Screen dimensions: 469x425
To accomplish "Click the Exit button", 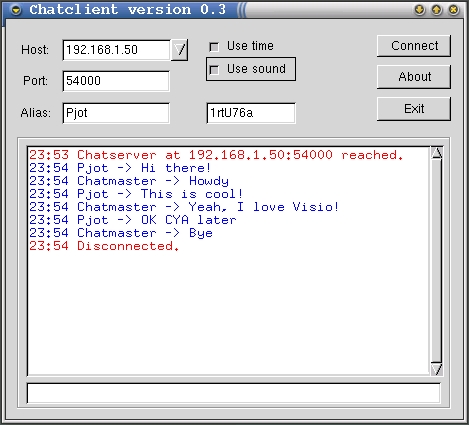I will pyautogui.click(x=414, y=109).
